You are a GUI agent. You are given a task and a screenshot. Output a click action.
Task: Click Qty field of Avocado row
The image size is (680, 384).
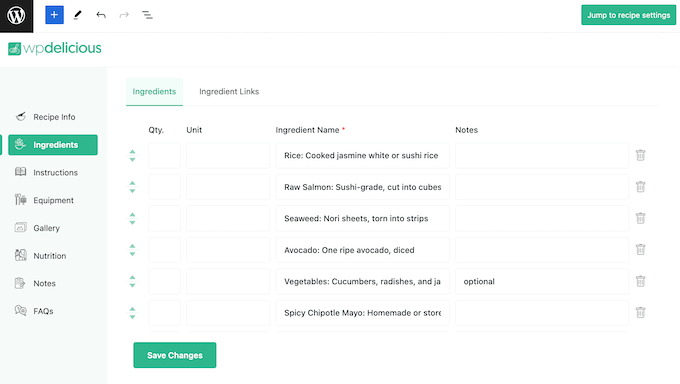(x=164, y=250)
